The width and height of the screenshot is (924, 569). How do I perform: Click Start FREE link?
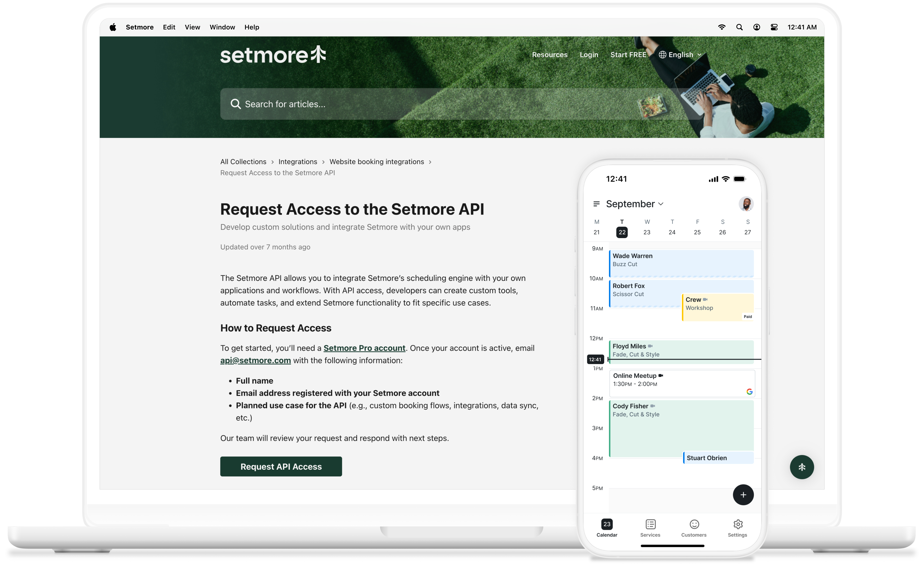pos(628,55)
